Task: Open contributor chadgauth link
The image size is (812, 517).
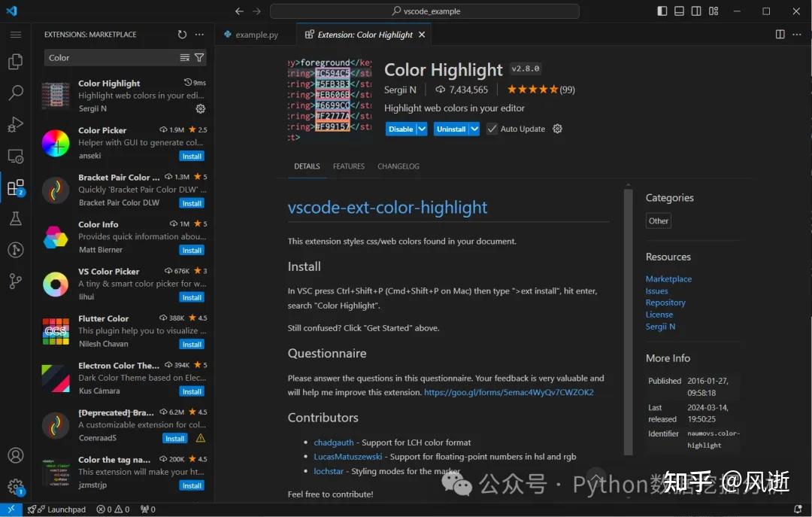Action: [334, 442]
